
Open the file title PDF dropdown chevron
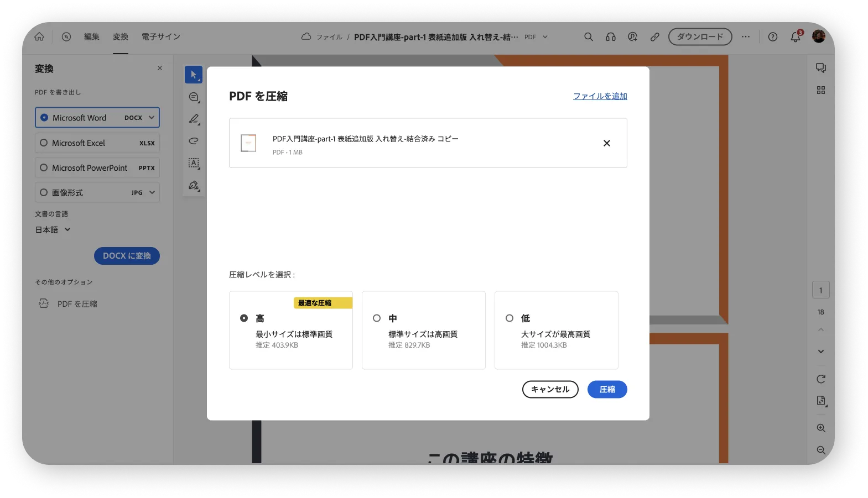(545, 37)
